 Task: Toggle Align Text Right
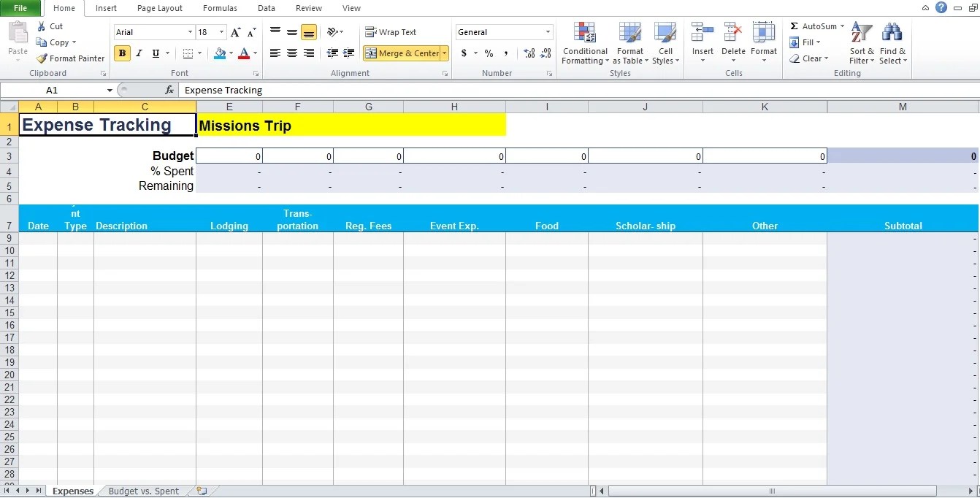click(309, 53)
